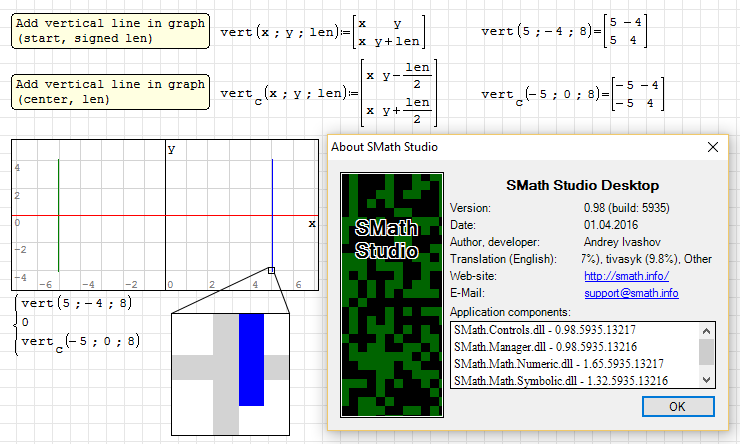Close the About SMath Studio dialog
The height and width of the screenshot is (444, 740).
pyautogui.click(x=713, y=147)
